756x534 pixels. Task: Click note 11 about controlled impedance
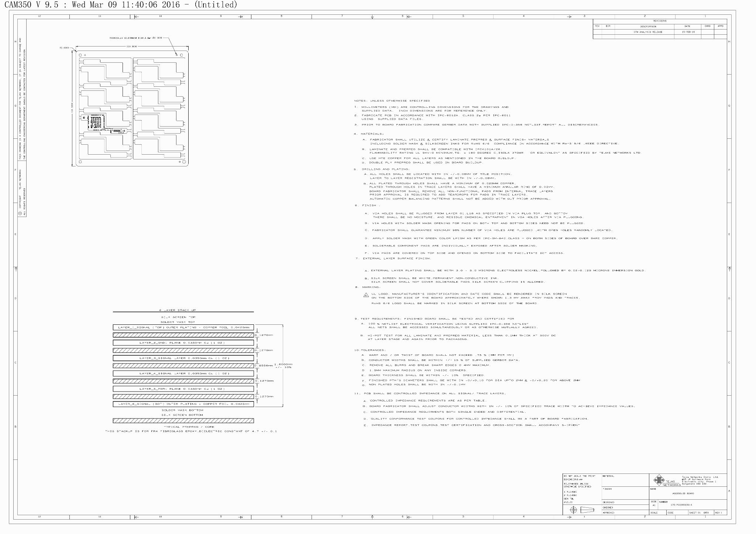pos(430,393)
